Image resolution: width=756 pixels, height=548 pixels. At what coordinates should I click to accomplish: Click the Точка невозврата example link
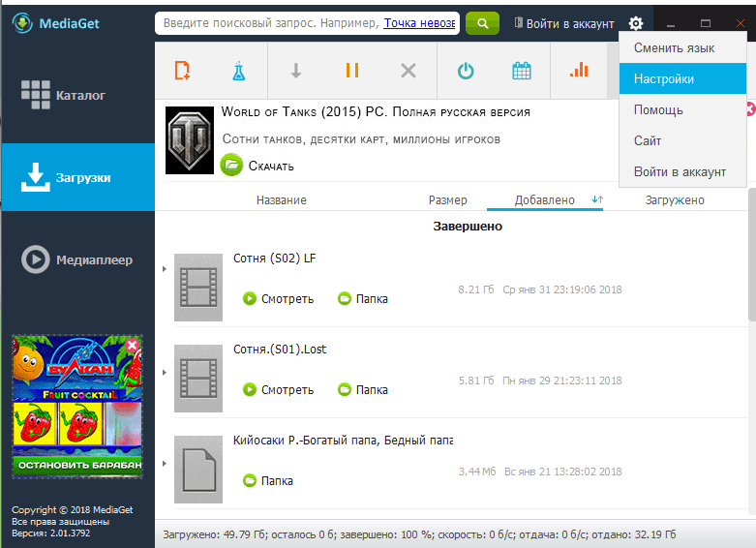(419, 23)
